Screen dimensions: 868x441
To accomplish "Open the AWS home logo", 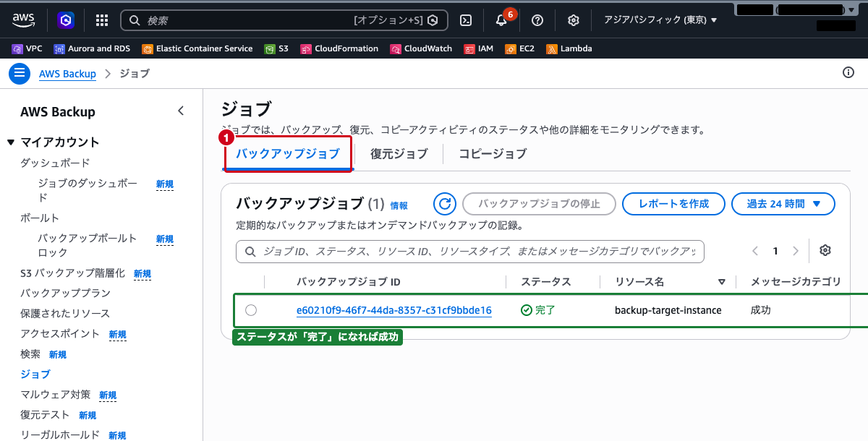I will (24, 20).
